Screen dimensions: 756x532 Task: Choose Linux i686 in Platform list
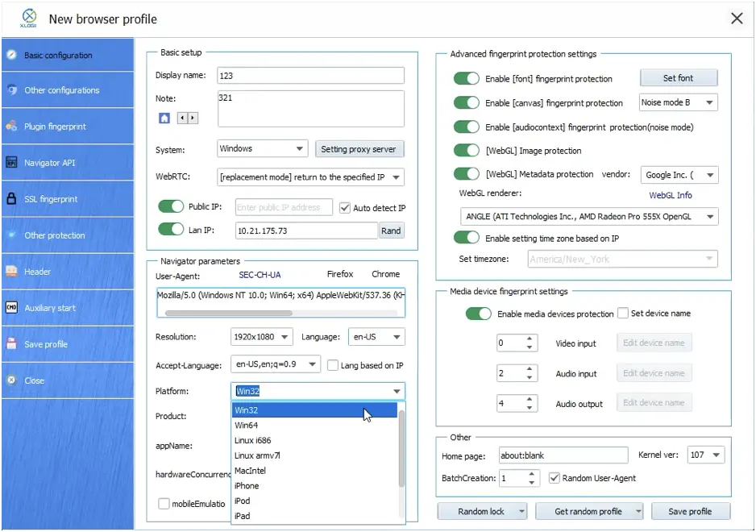tap(252, 440)
